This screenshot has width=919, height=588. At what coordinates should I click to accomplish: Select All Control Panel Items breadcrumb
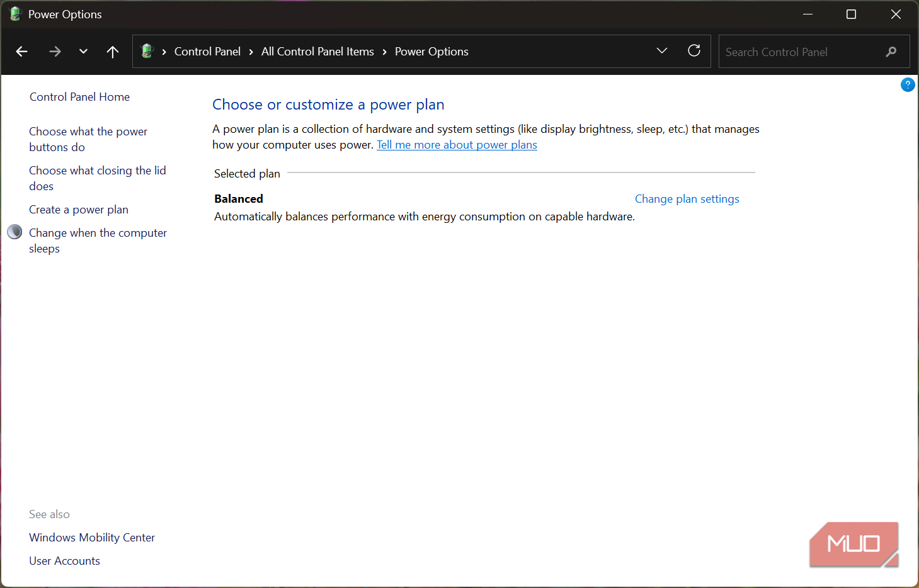pos(317,52)
